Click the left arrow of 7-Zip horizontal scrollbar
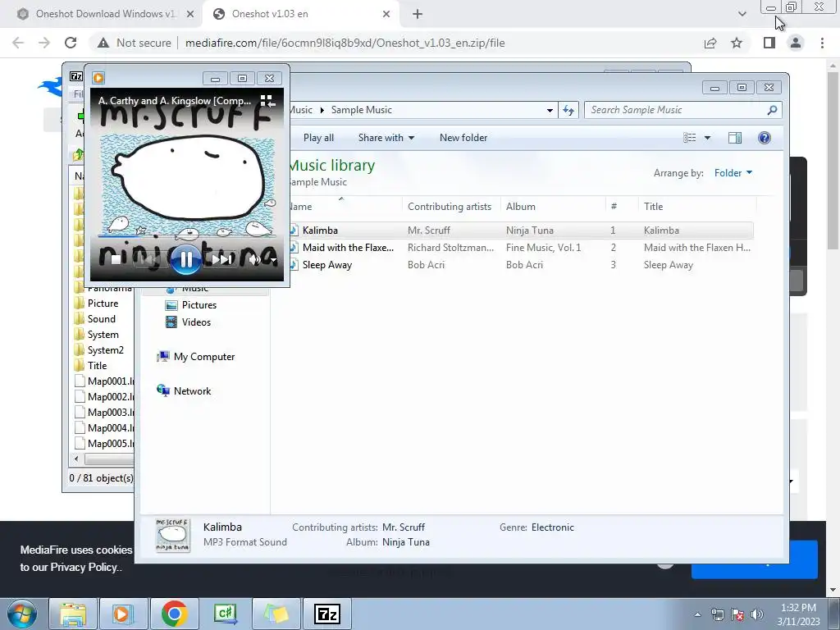This screenshot has height=630, width=840. 76,459
